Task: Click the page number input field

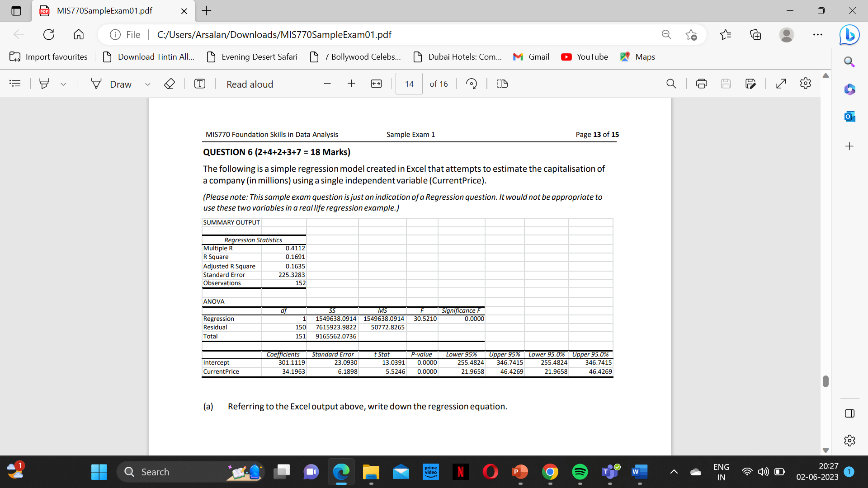Action: [408, 84]
